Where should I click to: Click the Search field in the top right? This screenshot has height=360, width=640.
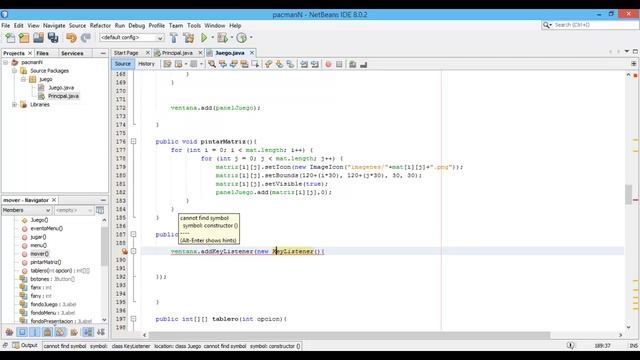tap(590, 25)
